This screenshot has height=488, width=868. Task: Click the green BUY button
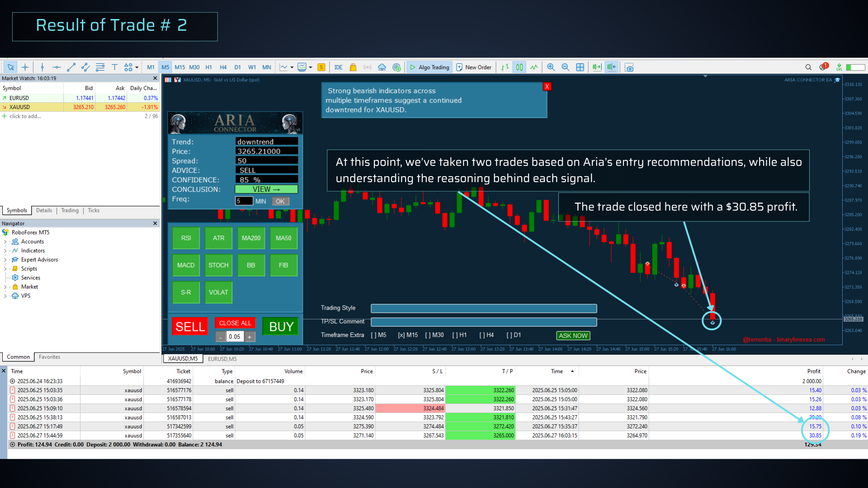(281, 327)
